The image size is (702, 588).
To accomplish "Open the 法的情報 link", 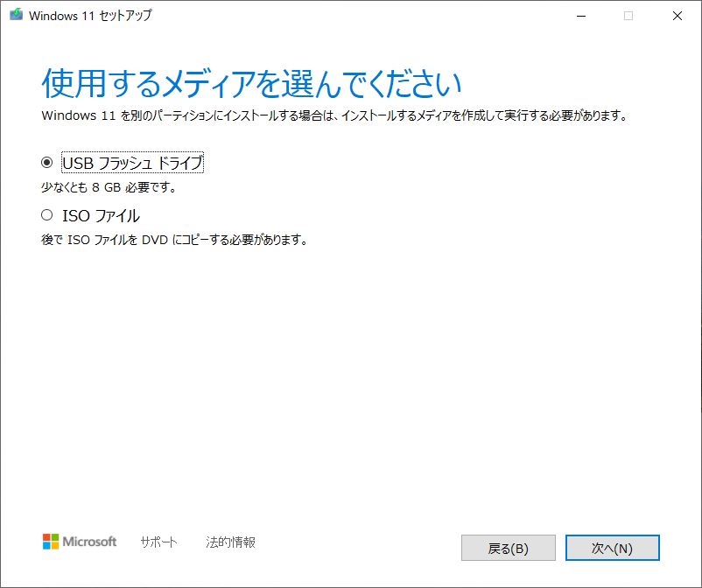I will point(230,542).
